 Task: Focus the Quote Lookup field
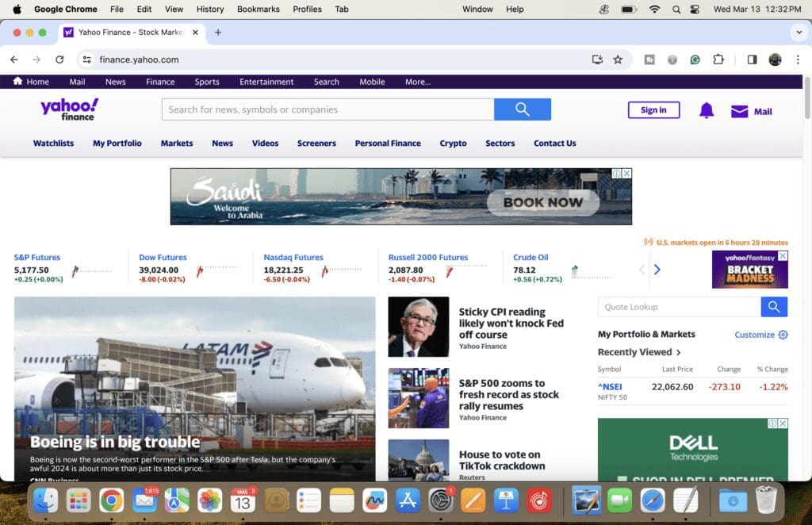click(679, 306)
